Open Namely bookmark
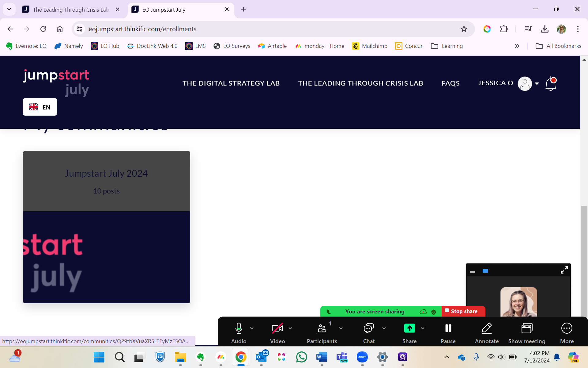588x368 pixels. 69,46
